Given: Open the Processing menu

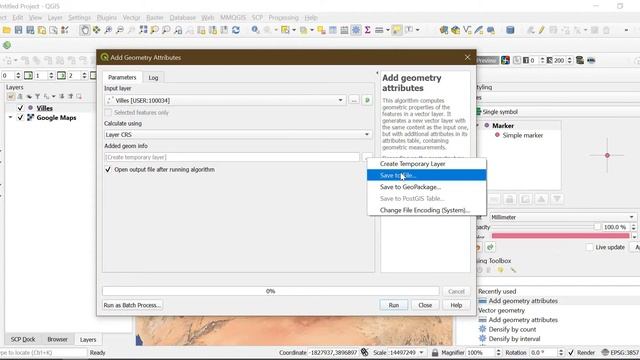Looking at the screenshot, I should [x=283, y=18].
